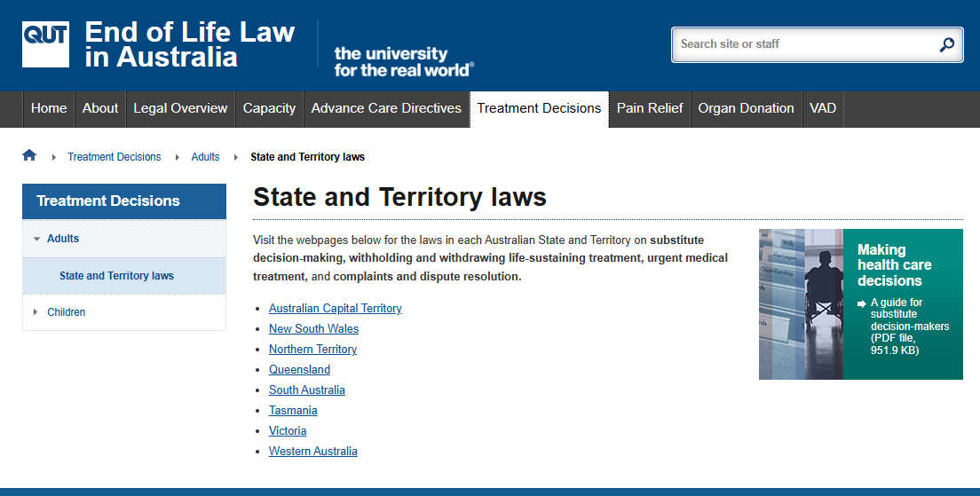Click the search magnifier icon
This screenshot has width=980, height=496.
(947, 44)
